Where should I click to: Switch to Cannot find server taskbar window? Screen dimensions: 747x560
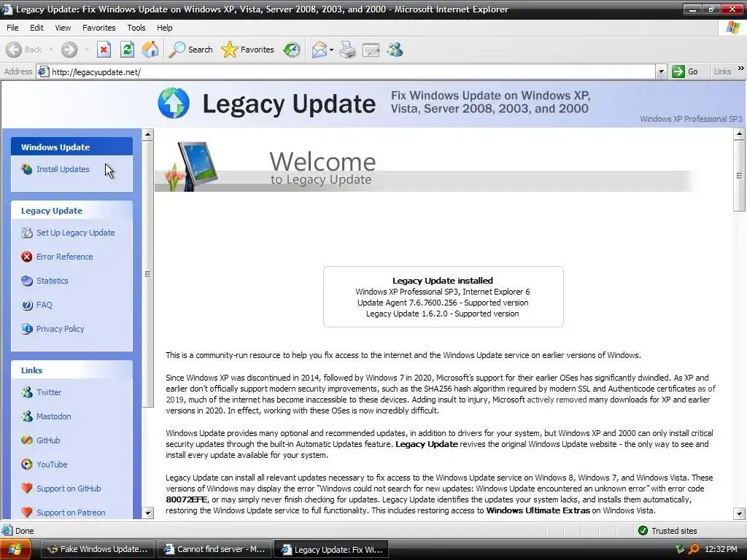[x=215, y=549]
